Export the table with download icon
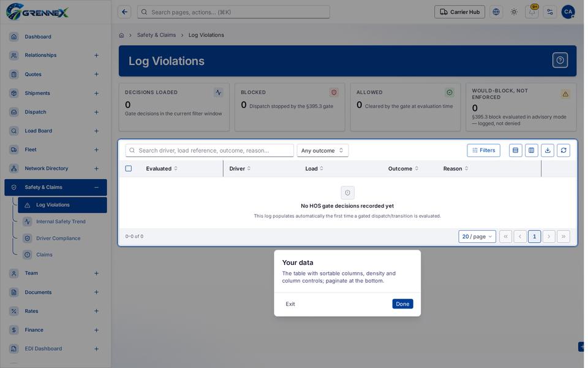588x368 pixels. pos(548,151)
